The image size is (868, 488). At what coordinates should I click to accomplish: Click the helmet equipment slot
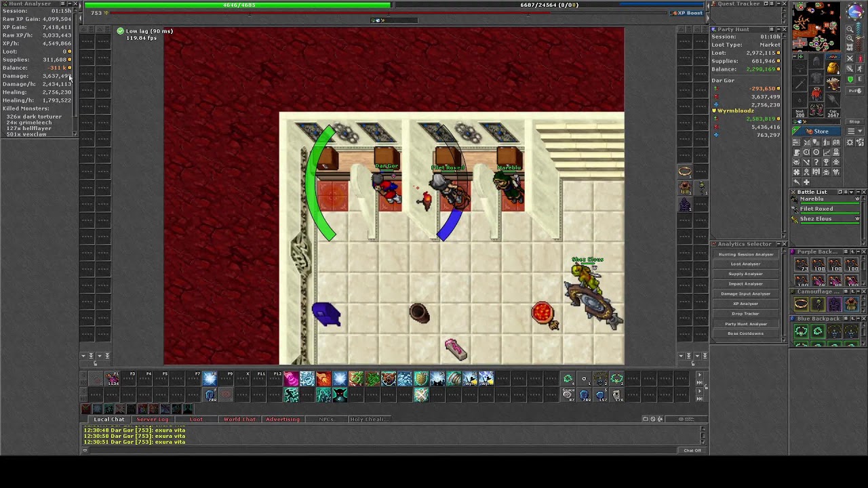[816, 60]
